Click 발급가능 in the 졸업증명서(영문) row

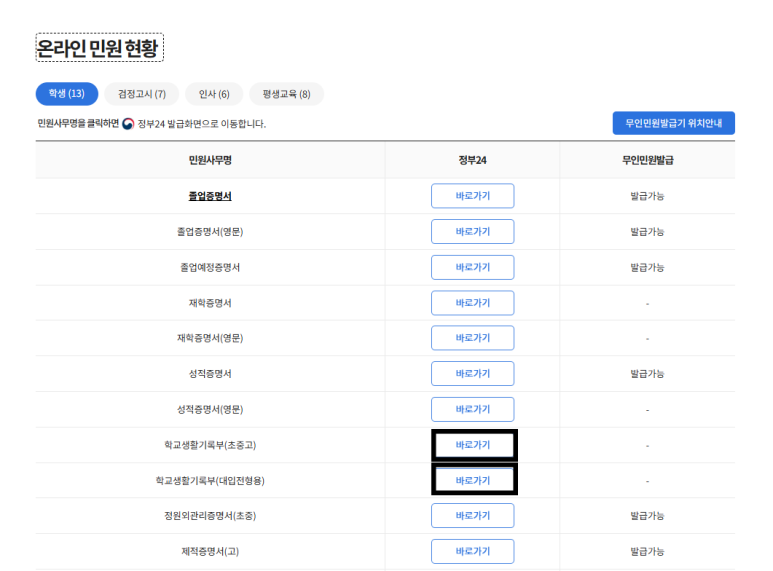(647, 231)
